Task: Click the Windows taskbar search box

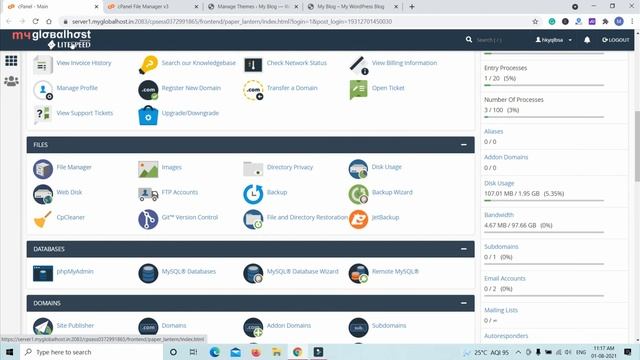Action: (x=91, y=352)
